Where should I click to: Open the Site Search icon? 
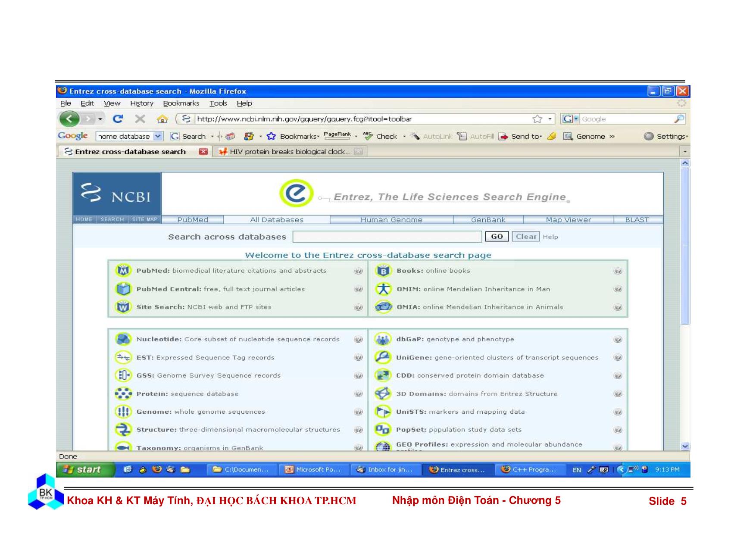(123, 307)
